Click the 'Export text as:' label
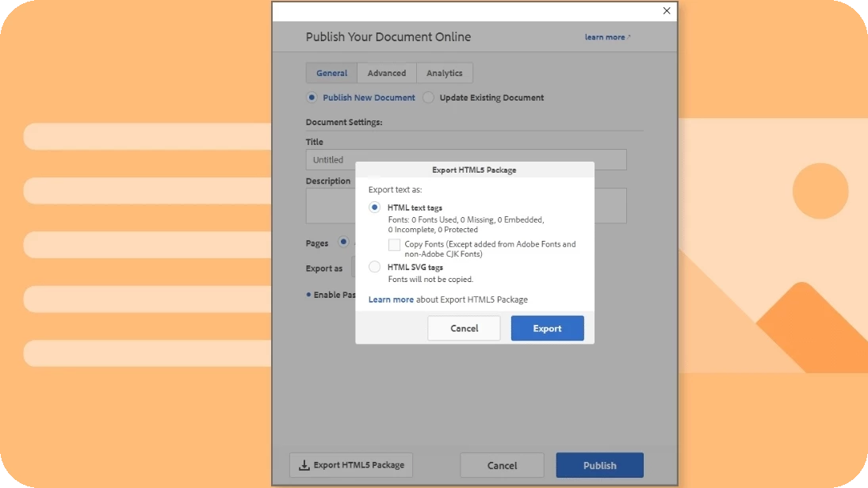Image resolution: width=868 pixels, height=488 pixels. [396, 190]
